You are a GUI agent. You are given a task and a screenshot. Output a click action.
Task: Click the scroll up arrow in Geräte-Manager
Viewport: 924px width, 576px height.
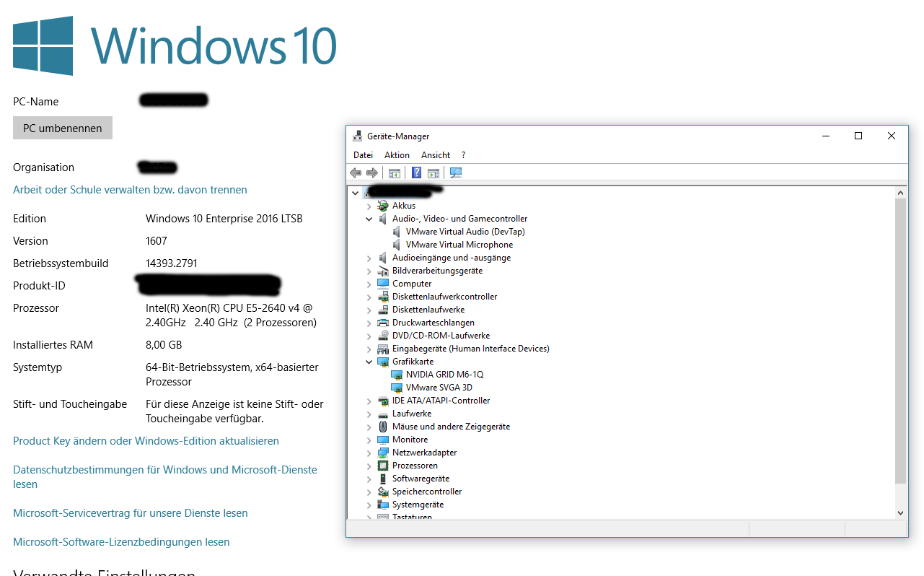pos(900,193)
